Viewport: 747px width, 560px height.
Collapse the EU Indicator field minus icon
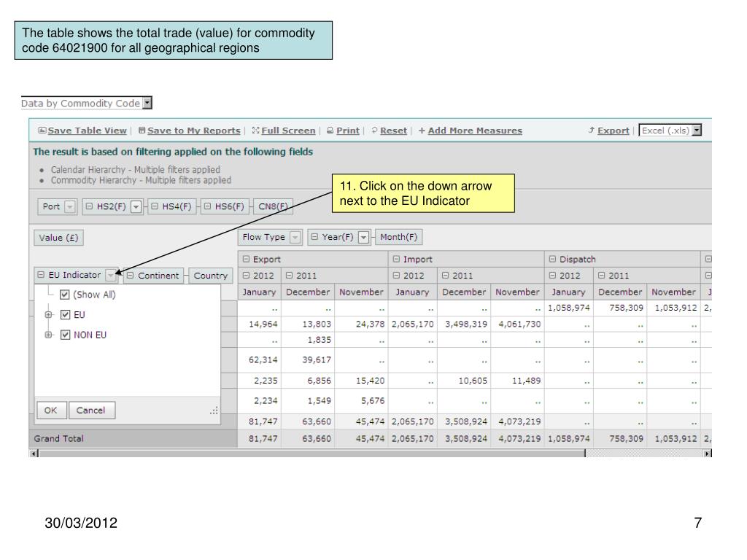41,275
